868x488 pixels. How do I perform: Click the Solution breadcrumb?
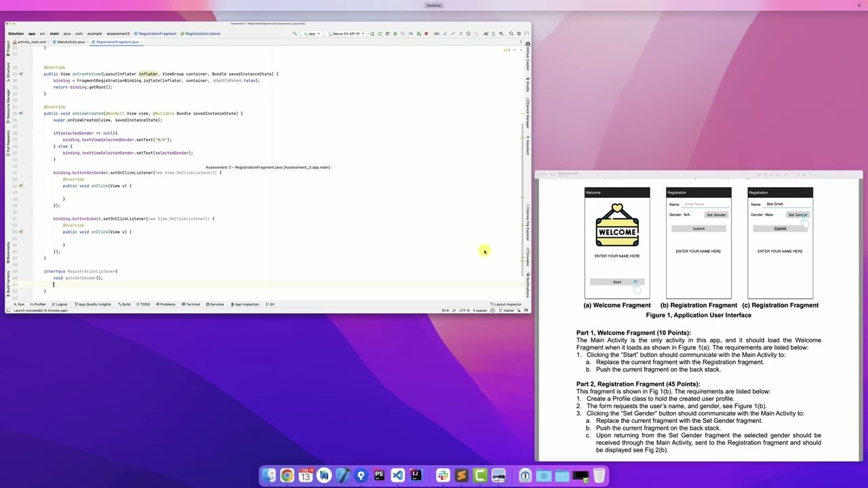click(x=16, y=33)
